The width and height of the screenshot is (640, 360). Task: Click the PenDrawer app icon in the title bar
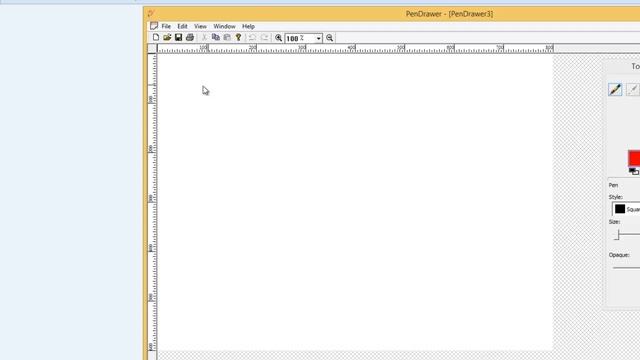tap(151, 13)
